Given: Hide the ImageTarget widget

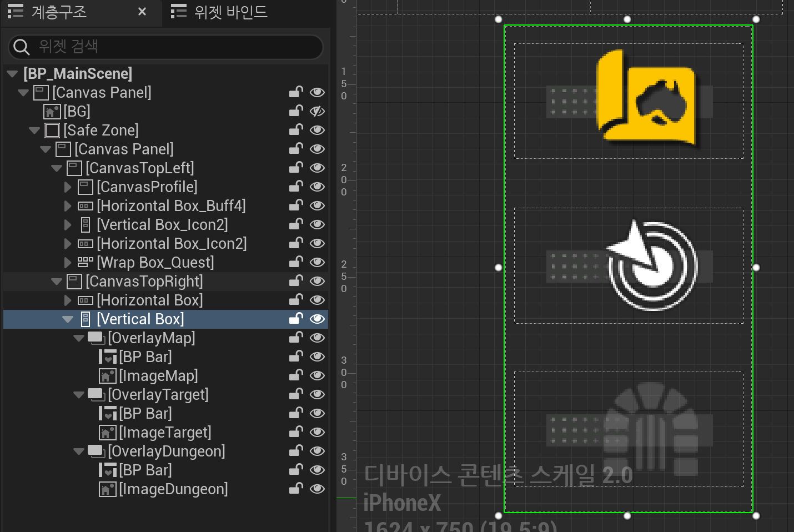Looking at the screenshot, I should point(317,433).
